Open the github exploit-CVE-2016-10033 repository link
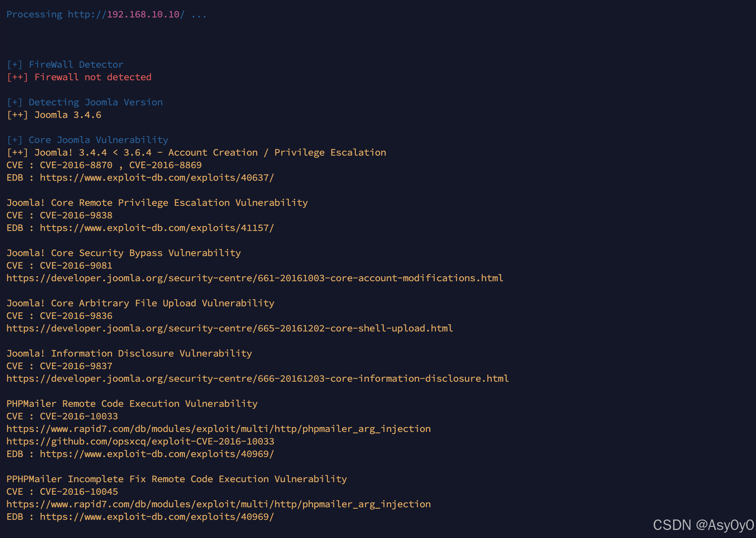This screenshot has height=538, width=756. 140,441
